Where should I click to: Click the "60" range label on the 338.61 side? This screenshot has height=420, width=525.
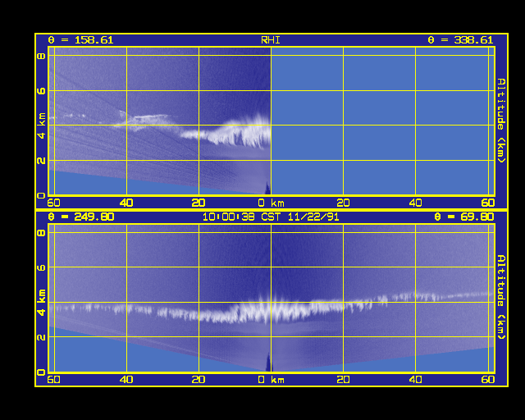click(488, 203)
